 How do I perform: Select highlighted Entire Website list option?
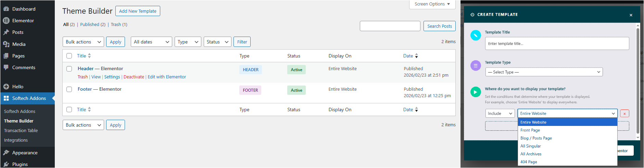568,122
